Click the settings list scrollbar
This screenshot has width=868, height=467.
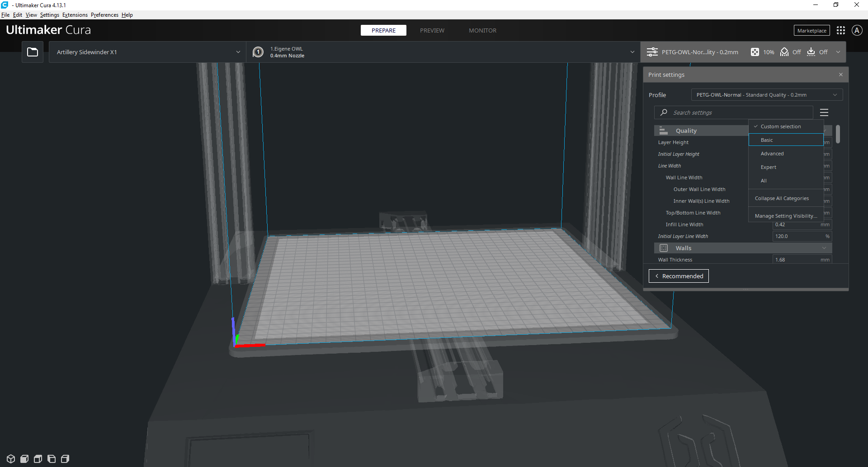tap(838, 134)
